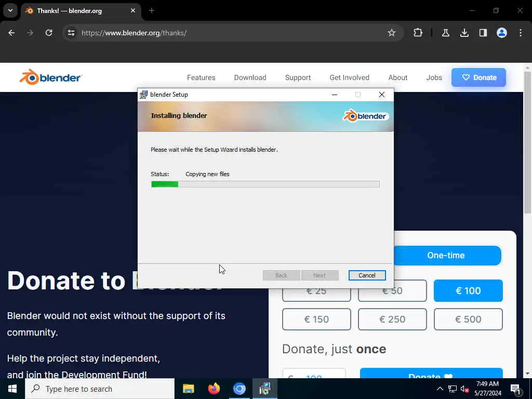
Task: Switch to Chrome taskbar icon
Action: coord(240,389)
